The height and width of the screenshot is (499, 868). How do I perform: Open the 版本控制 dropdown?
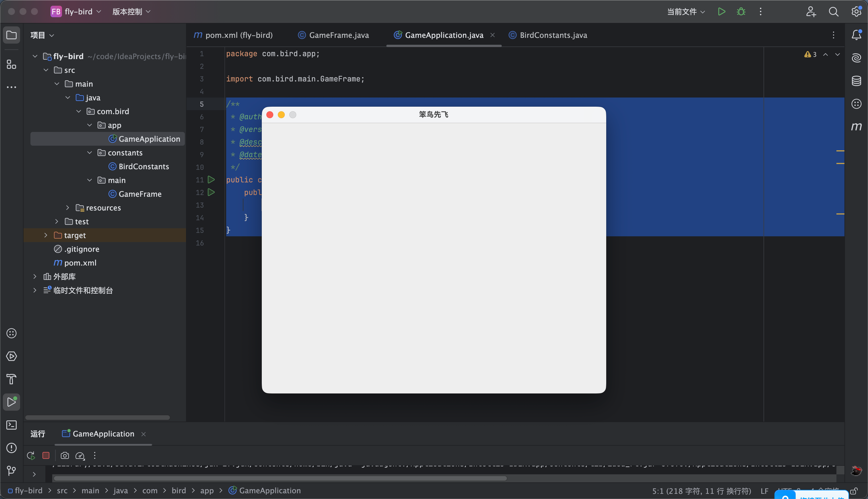(x=131, y=12)
